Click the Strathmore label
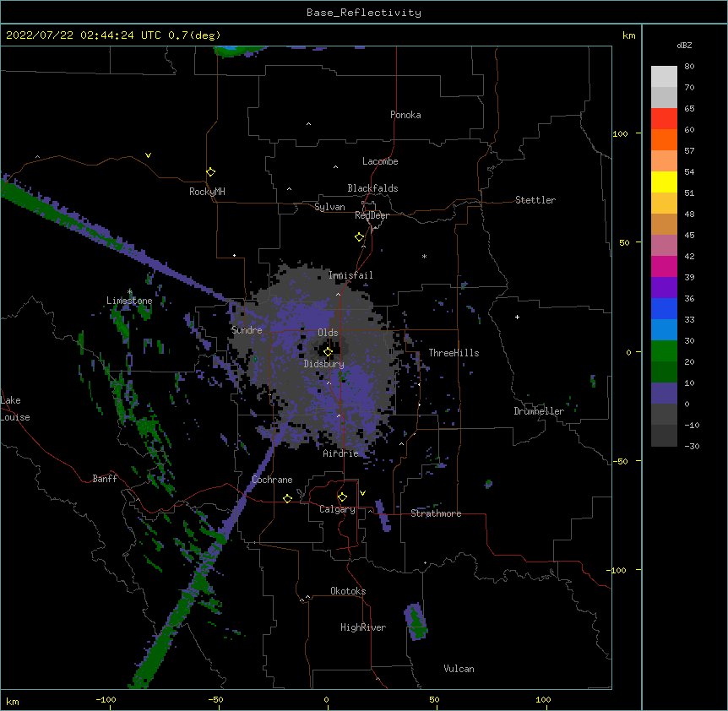 click(436, 513)
